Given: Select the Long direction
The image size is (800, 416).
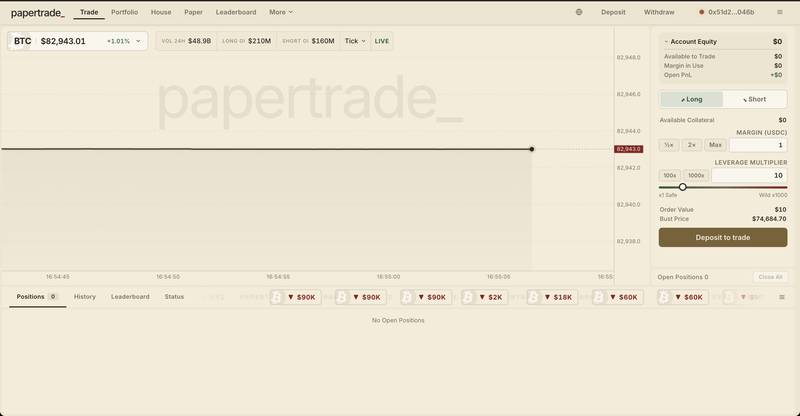Looking at the screenshot, I should (x=691, y=100).
